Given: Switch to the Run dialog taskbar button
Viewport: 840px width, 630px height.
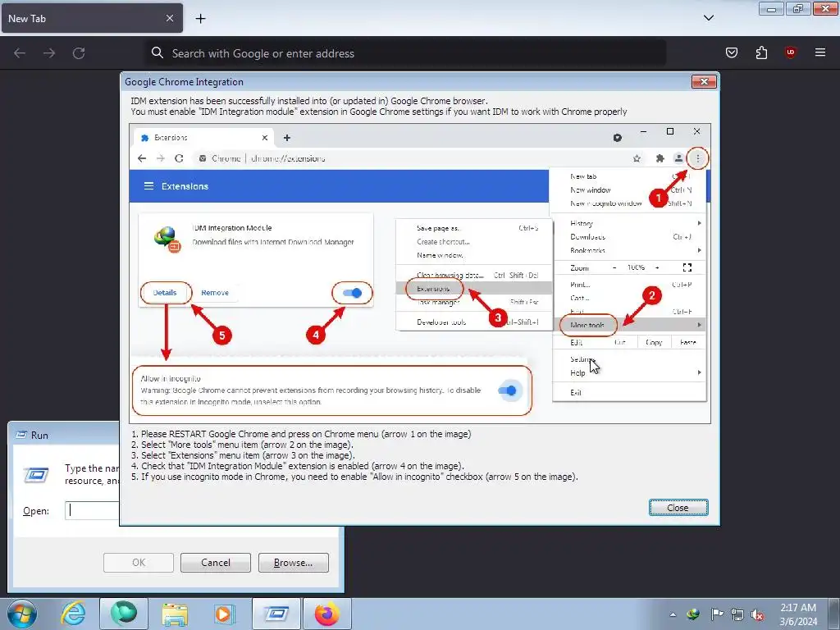Looking at the screenshot, I should pyautogui.click(x=276, y=614).
